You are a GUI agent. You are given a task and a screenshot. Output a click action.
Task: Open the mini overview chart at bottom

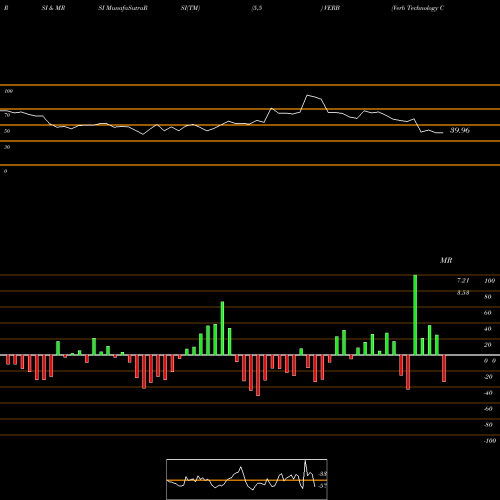click(247, 479)
